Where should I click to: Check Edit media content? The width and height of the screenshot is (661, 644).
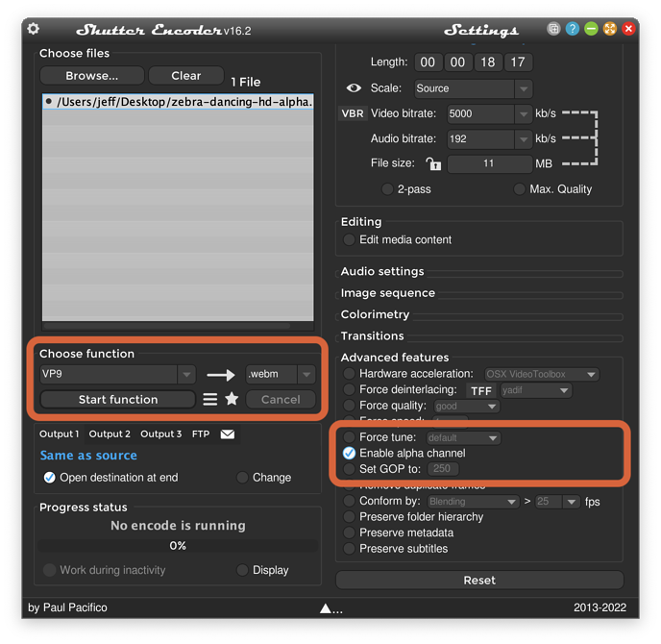point(349,239)
